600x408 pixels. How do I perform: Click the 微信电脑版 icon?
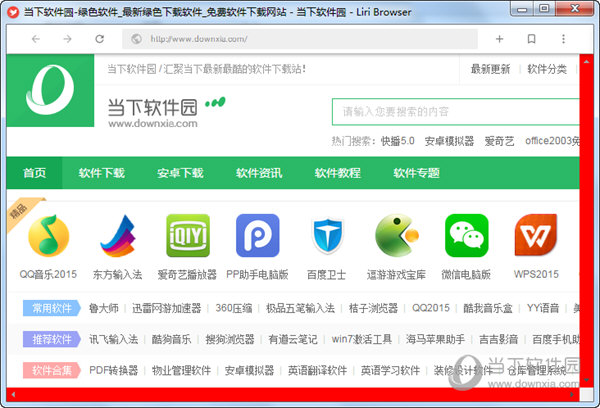[467, 236]
